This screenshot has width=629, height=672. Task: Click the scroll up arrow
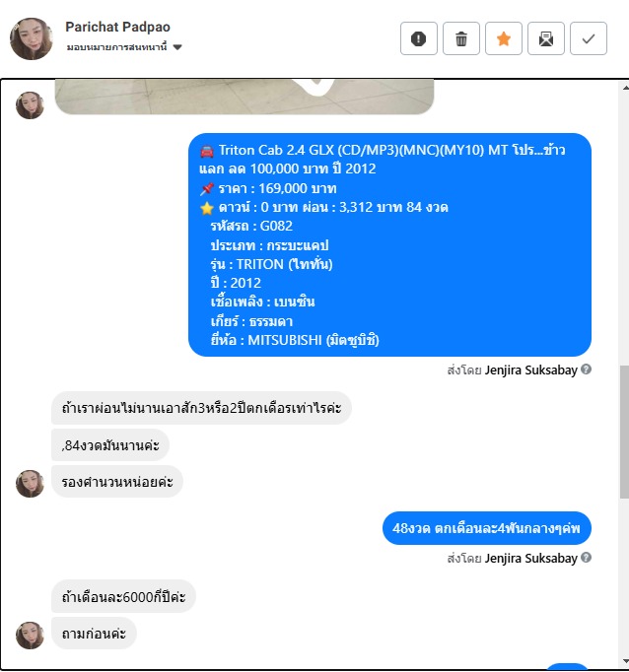pyautogui.click(x=625, y=88)
